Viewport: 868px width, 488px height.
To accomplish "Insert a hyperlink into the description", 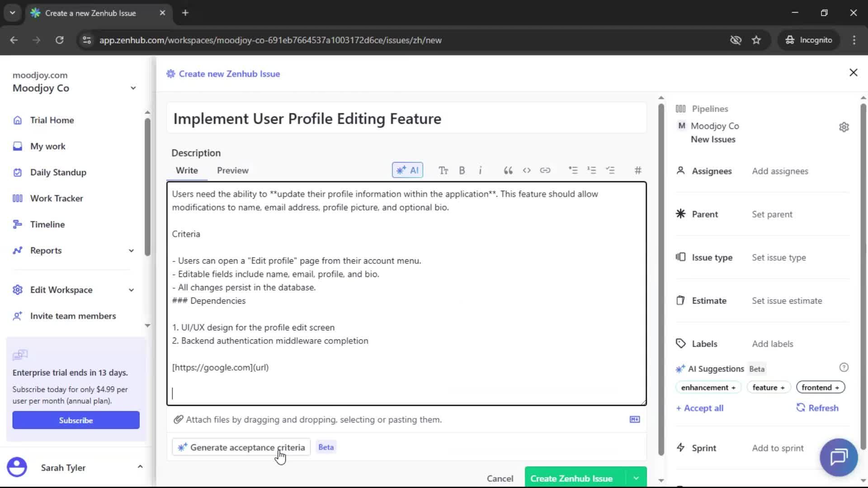I will coord(545,170).
